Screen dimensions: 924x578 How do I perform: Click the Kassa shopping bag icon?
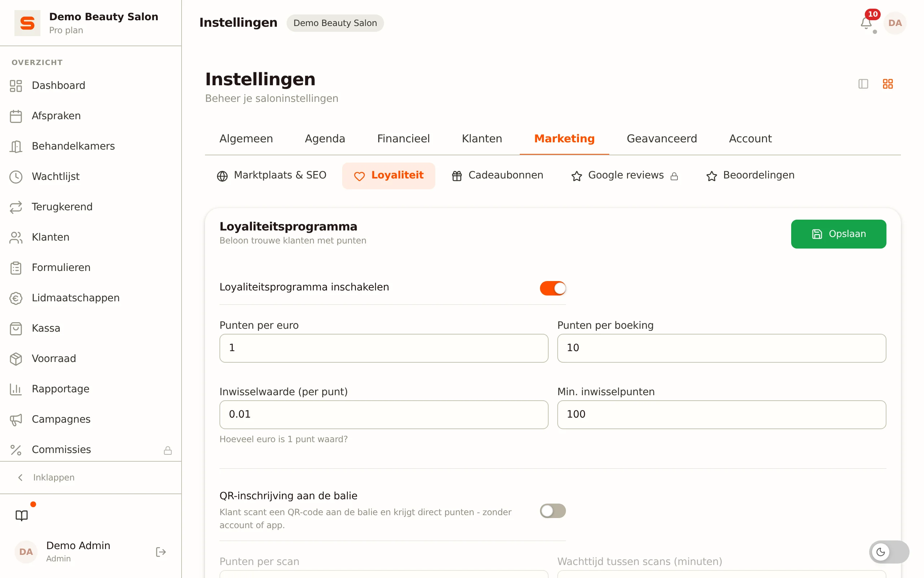click(16, 328)
